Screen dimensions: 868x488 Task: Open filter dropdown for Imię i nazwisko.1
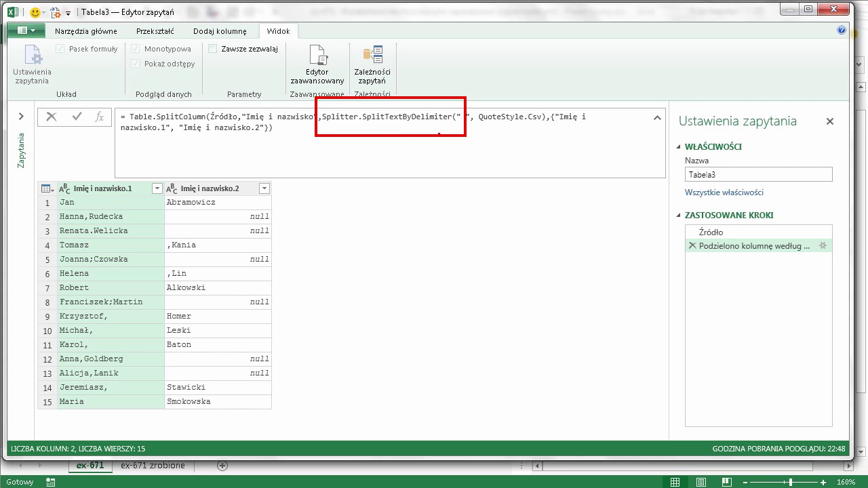coord(157,188)
